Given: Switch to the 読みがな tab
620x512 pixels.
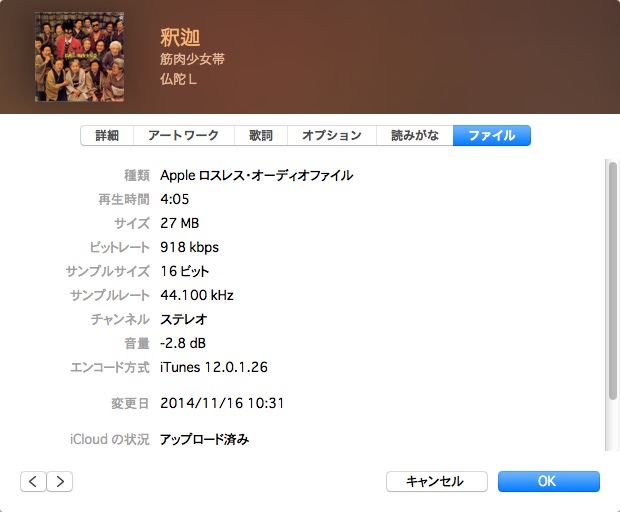Looking at the screenshot, I should click(x=414, y=136).
